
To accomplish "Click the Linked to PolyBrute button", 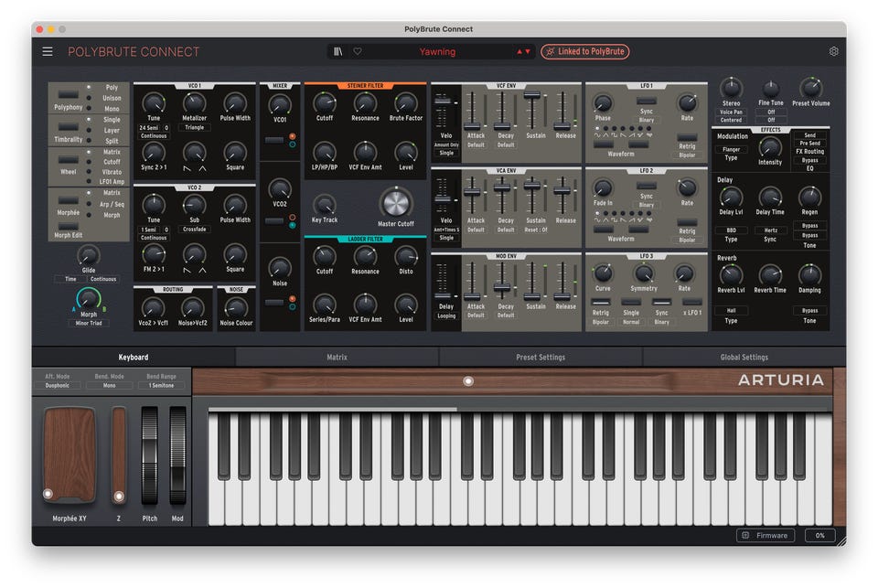I will point(585,51).
